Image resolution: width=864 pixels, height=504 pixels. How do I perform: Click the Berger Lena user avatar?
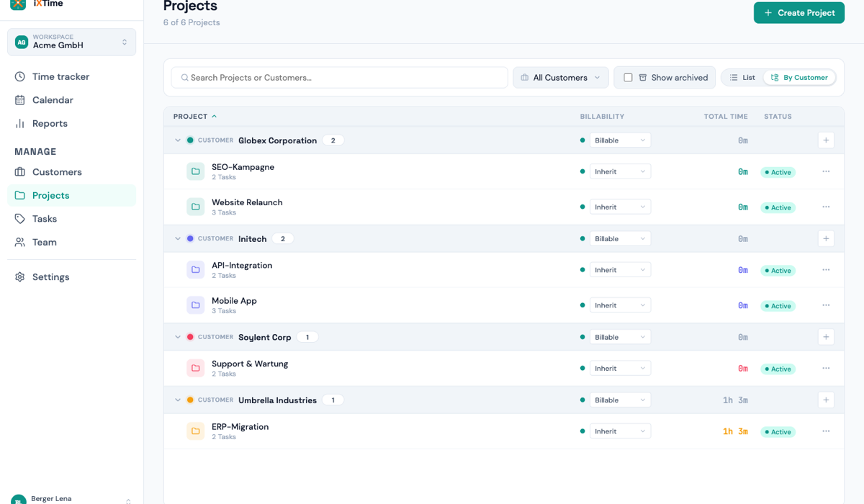(19, 500)
